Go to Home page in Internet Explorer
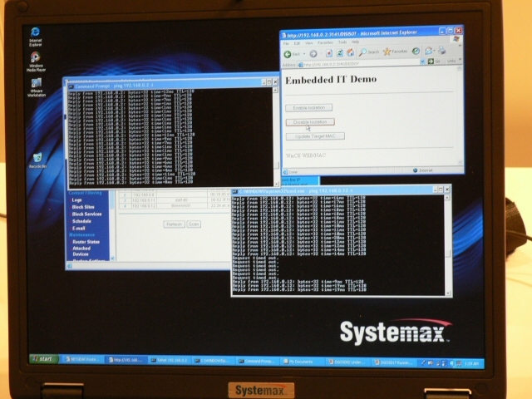This screenshot has height=399, width=532. pos(350,52)
